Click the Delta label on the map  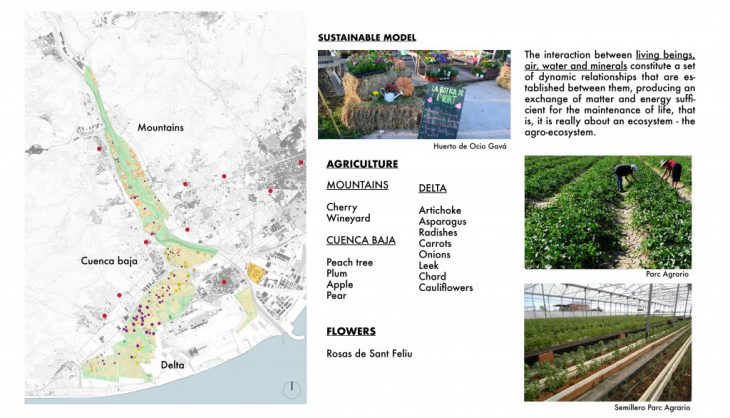point(173,365)
